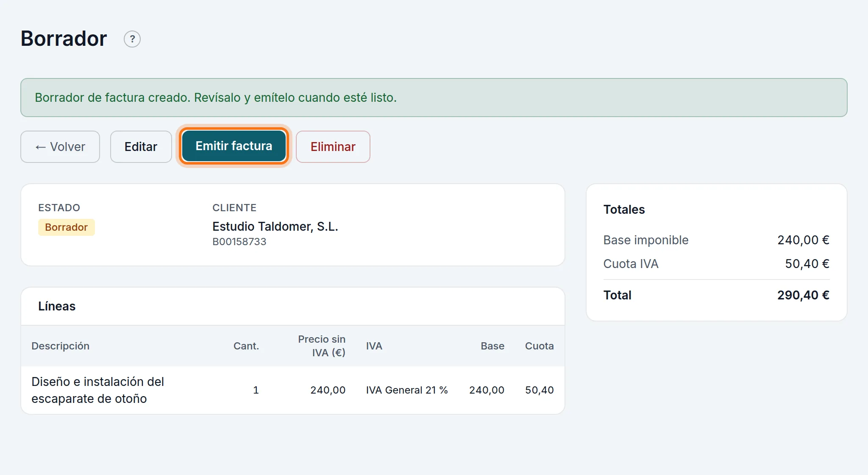Select the Descripción column header
Screen dimensions: 868x475
pyautogui.click(x=61, y=346)
